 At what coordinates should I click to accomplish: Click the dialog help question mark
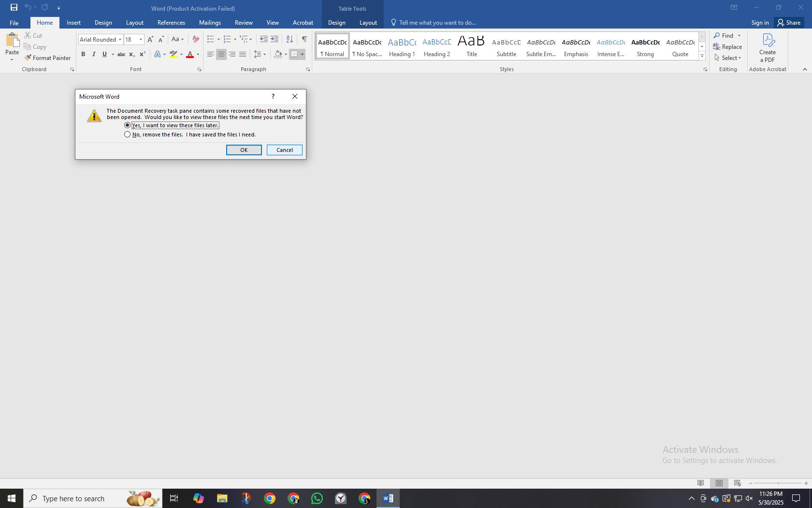click(x=273, y=96)
